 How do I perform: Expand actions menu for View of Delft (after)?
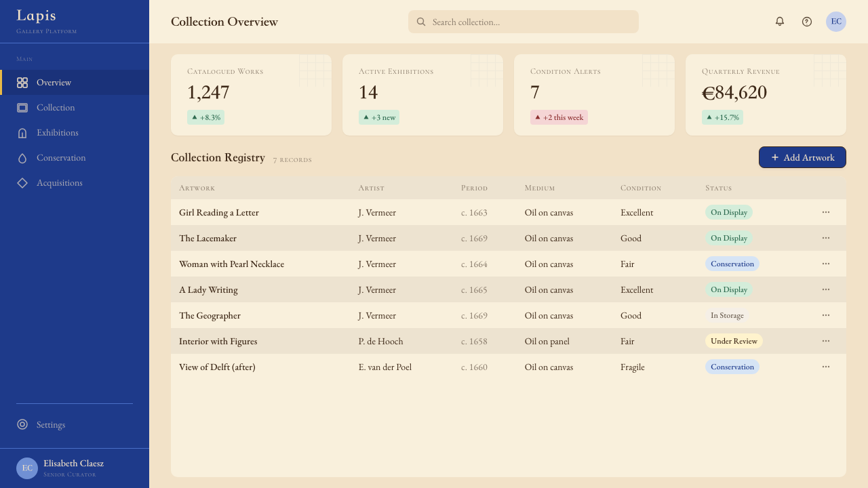click(826, 367)
